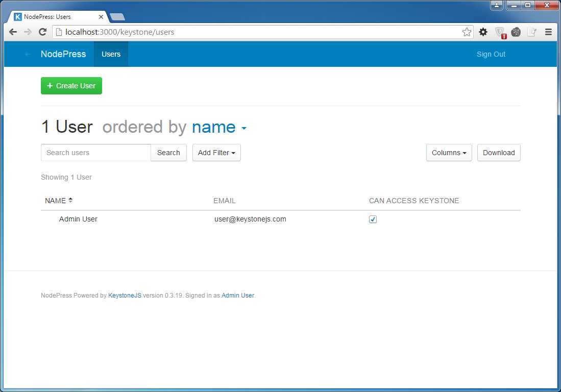
Task: Click inside the Search users input field
Action: pyautogui.click(x=95, y=153)
